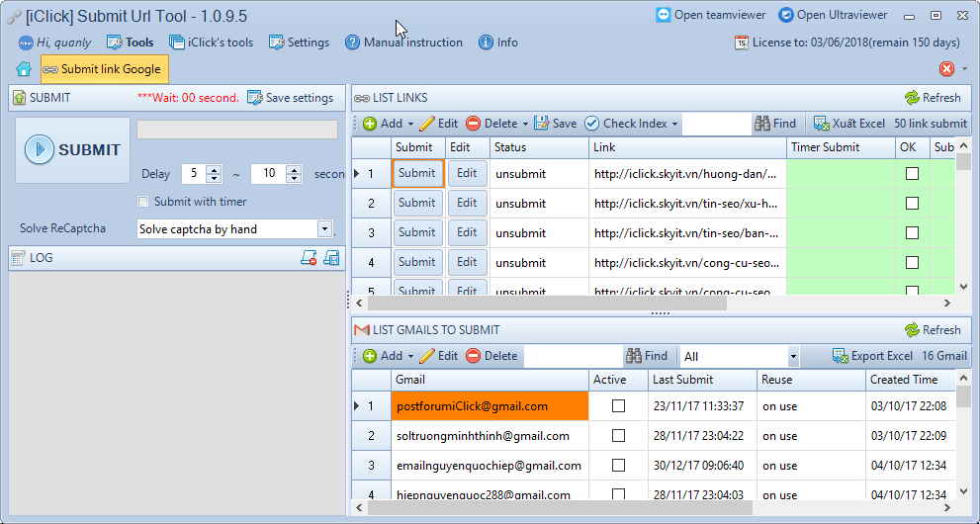
Task: Click LIST LINKS horizontal scrollbar
Action: [547, 303]
